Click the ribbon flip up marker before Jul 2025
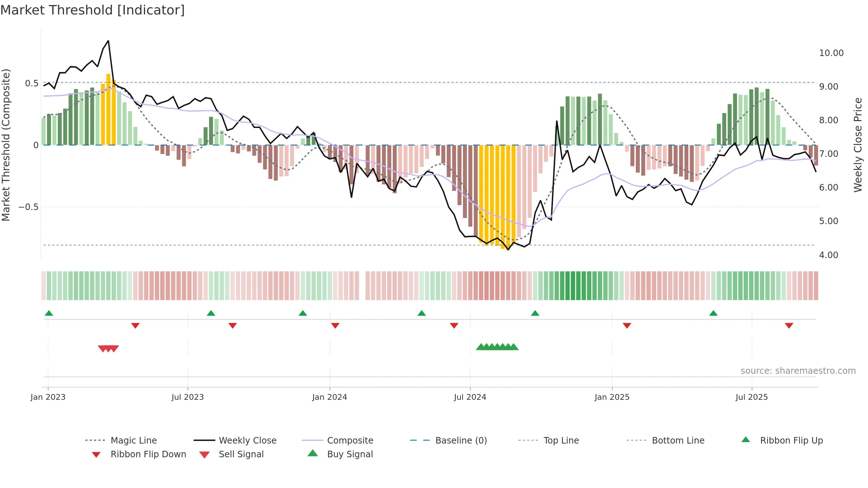The image size is (868, 488). pos(714,313)
